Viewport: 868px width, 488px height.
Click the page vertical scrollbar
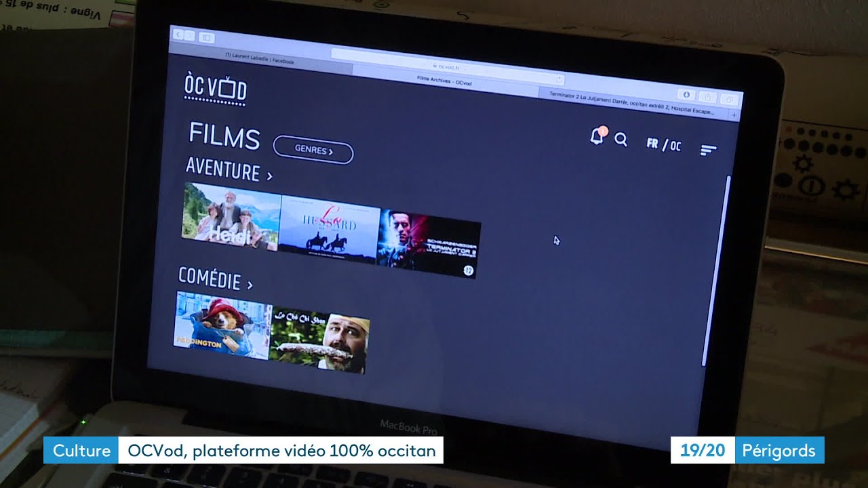717,270
